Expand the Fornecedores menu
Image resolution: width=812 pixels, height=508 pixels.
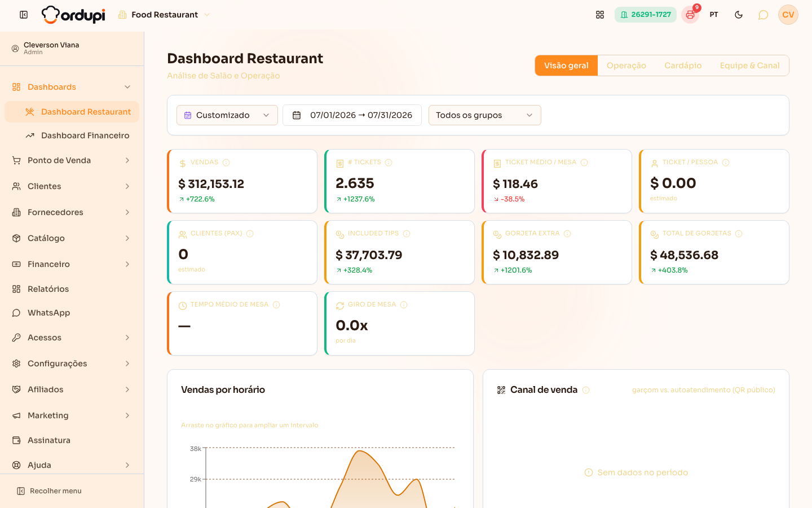pos(72,212)
